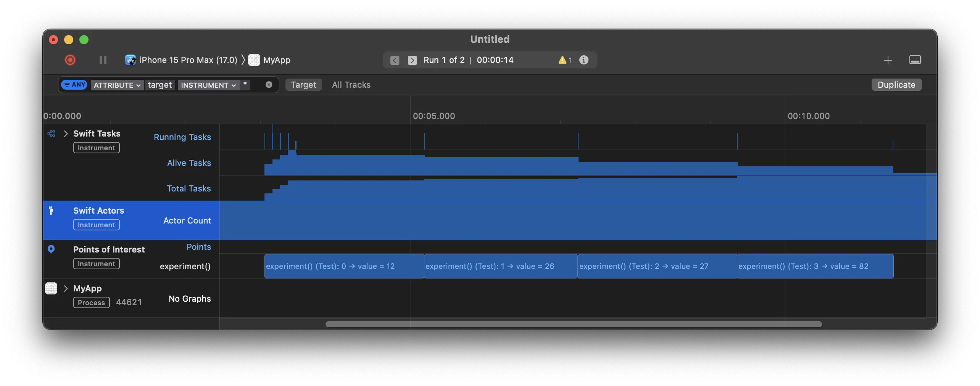Click the experiment() lane label
Screen dimensions: 980x386
point(185,266)
